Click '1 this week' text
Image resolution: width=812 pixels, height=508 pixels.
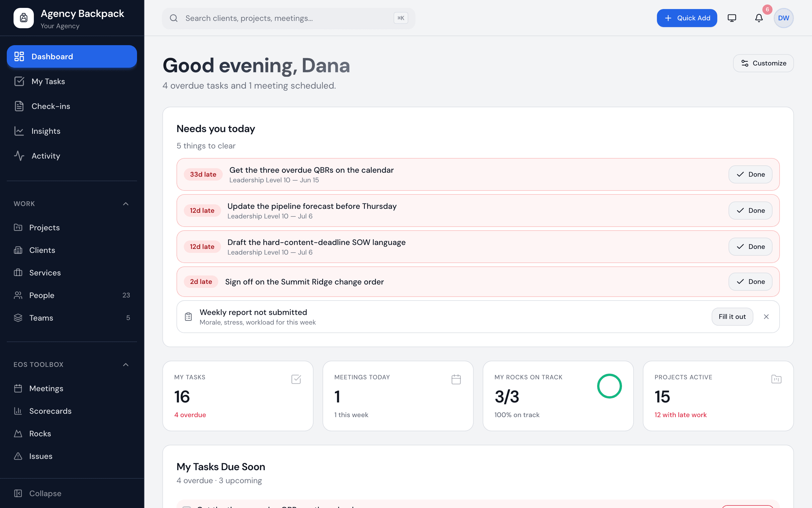coord(351,415)
